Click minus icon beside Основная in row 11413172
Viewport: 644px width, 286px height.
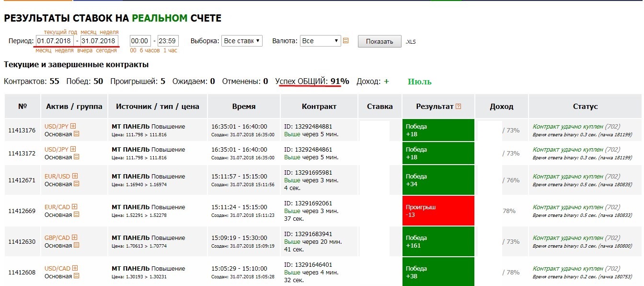click(x=76, y=157)
